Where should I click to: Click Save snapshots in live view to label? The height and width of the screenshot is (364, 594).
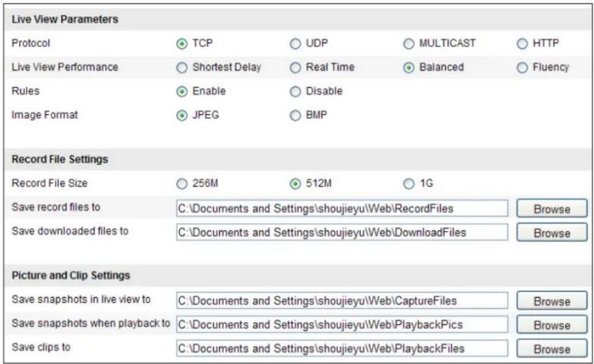[x=81, y=299]
